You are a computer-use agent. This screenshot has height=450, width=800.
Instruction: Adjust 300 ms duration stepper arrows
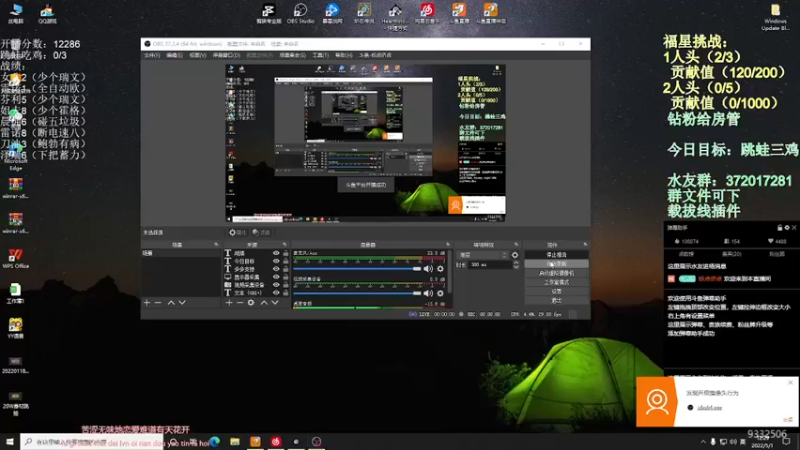[x=516, y=265]
